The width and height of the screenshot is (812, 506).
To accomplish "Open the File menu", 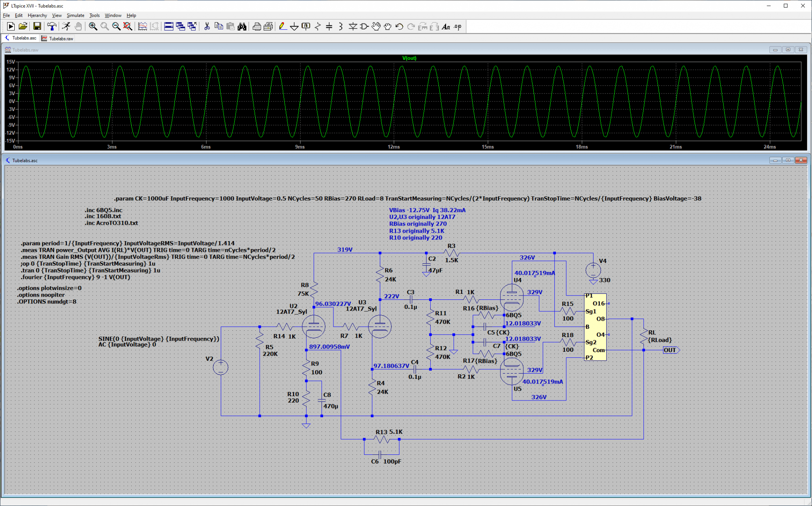I will click(6, 15).
